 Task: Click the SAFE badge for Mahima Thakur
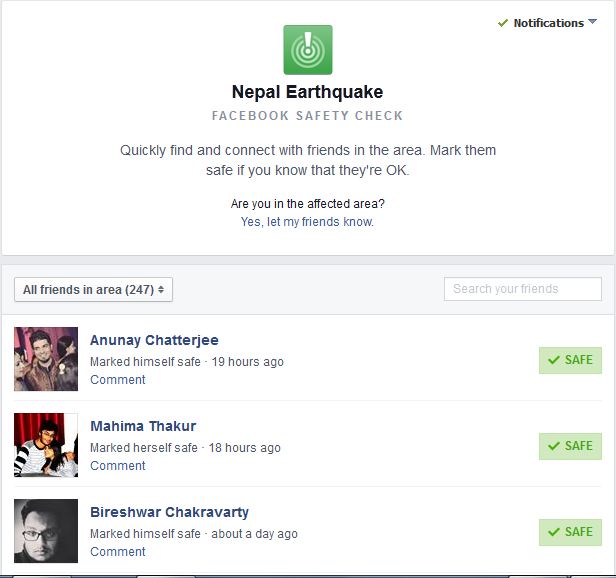570,446
